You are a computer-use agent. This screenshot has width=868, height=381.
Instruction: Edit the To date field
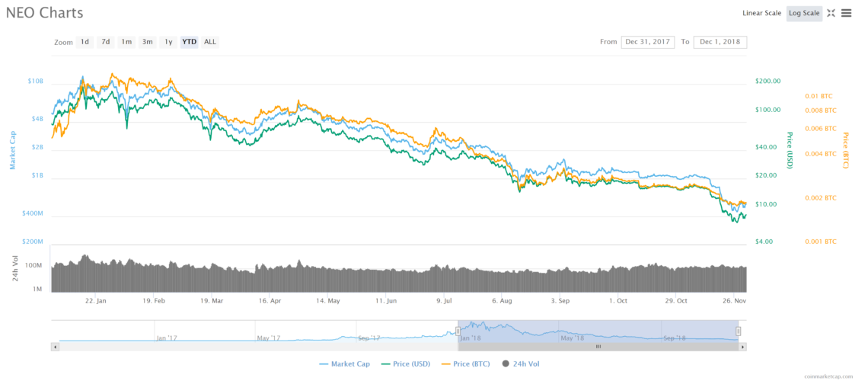[x=720, y=42]
